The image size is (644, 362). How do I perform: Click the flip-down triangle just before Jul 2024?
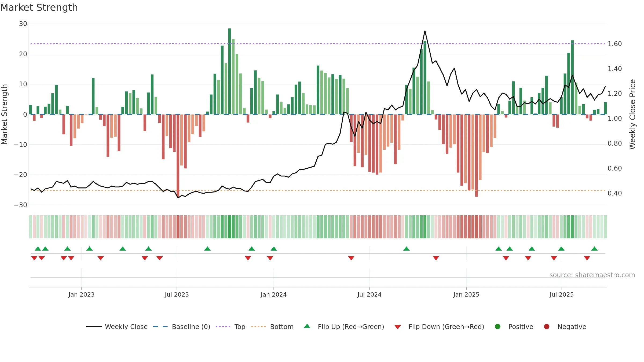pyautogui.click(x=351, y=258)
